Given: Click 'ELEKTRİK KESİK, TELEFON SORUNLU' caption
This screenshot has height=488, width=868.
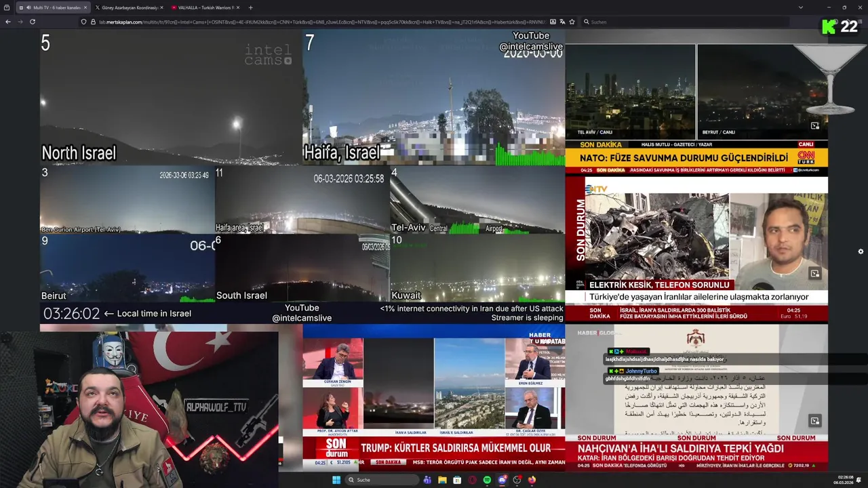Looking at the screenshot, I should click(659, 285).
